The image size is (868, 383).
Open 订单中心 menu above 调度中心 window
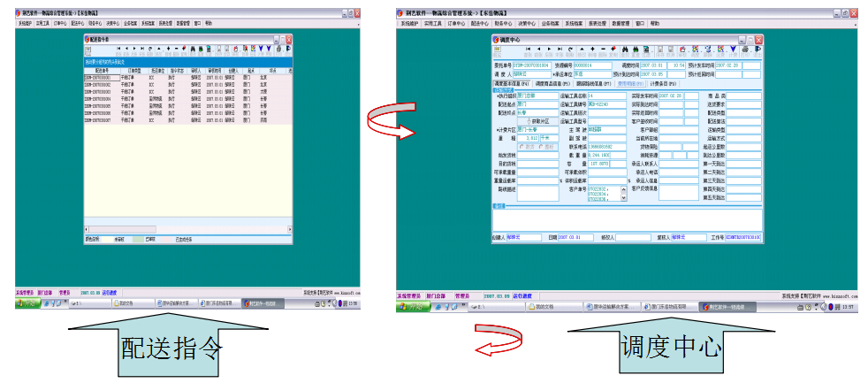[x=456, y=24]
